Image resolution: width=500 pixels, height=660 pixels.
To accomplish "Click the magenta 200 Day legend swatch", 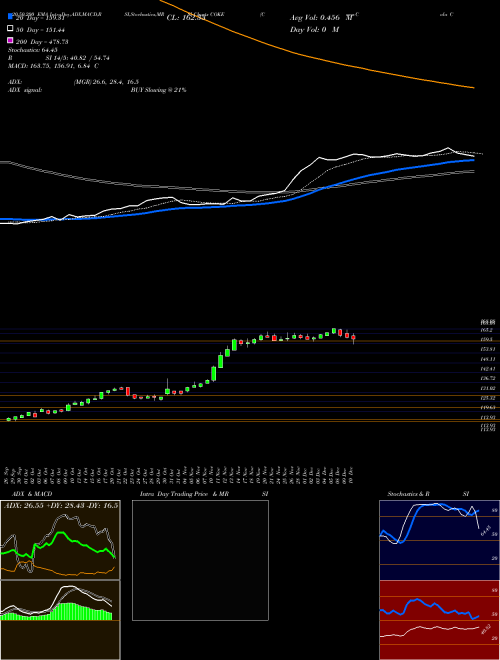I will (x=10, y=41).
